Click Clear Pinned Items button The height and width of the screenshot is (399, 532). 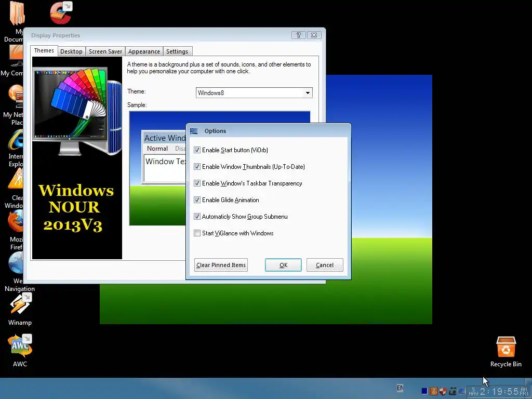point(221,265)
